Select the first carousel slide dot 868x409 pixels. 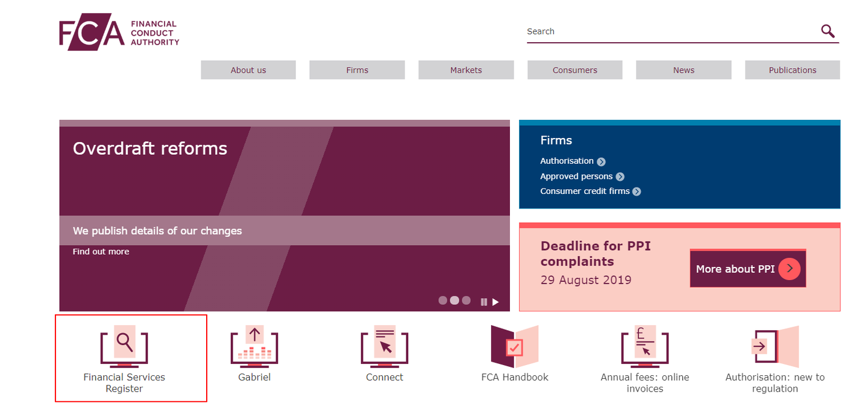(443, 300)
